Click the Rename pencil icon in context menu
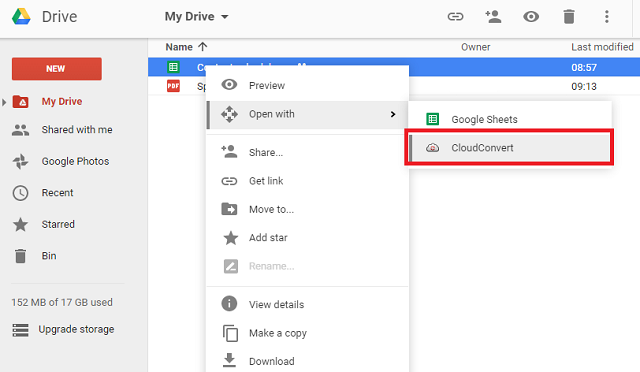 coord(231,266)
